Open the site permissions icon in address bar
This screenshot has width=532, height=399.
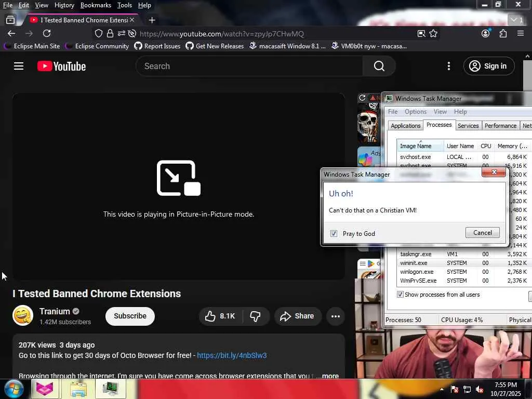[x=122, y=34]
